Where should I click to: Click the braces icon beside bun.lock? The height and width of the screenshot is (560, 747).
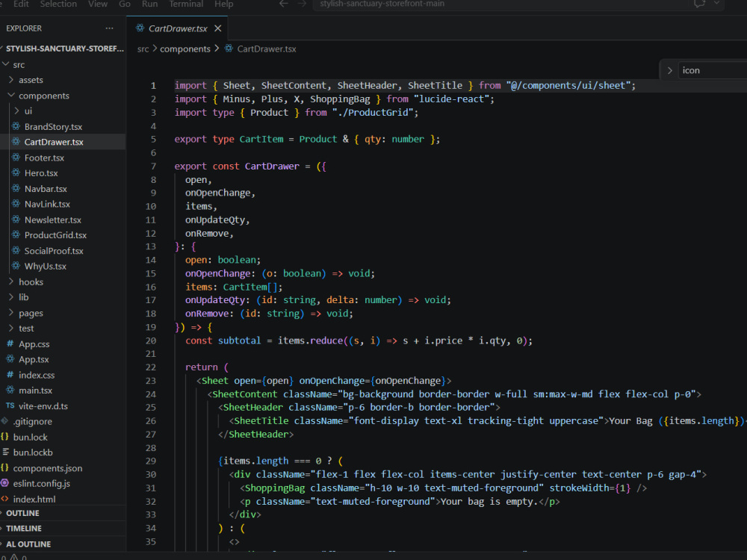point(4,437)
